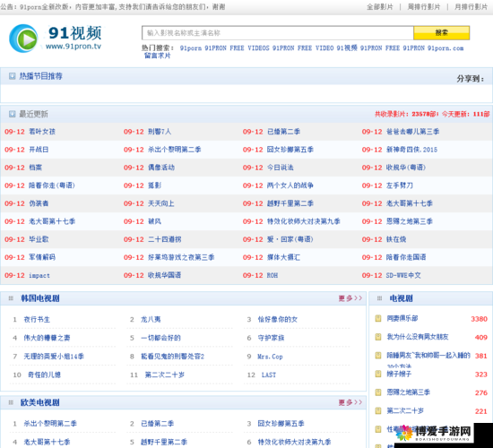The width and height of the screenshot is (493, 448).
Task: Open the 留言求片 link
Action: point(157,56)
